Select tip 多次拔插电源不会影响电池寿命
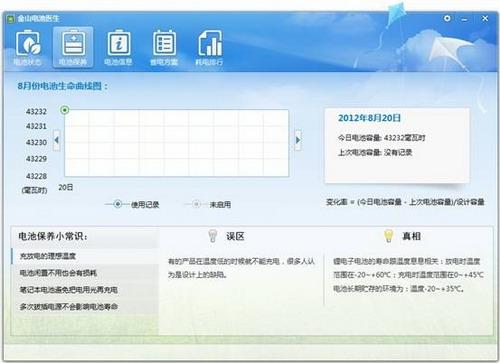500x363 pixels. 85,306
